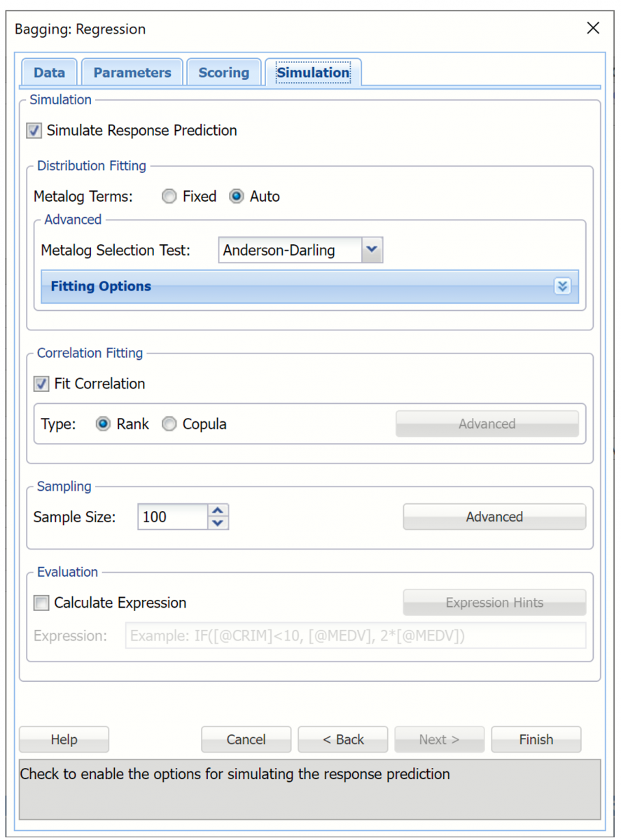Select Fixed Metalog Terms option
621x840 pixels.
click(169, 197)
